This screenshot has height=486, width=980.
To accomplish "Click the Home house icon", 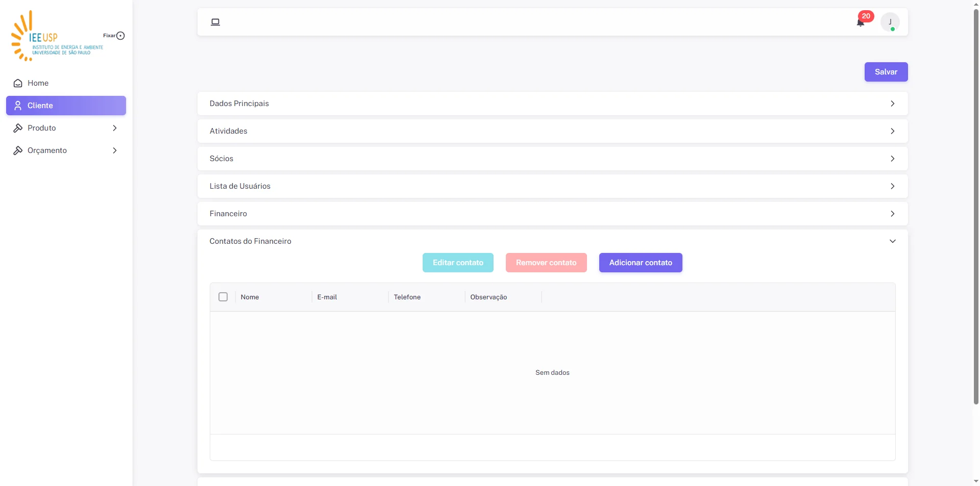I will [18, 83].
